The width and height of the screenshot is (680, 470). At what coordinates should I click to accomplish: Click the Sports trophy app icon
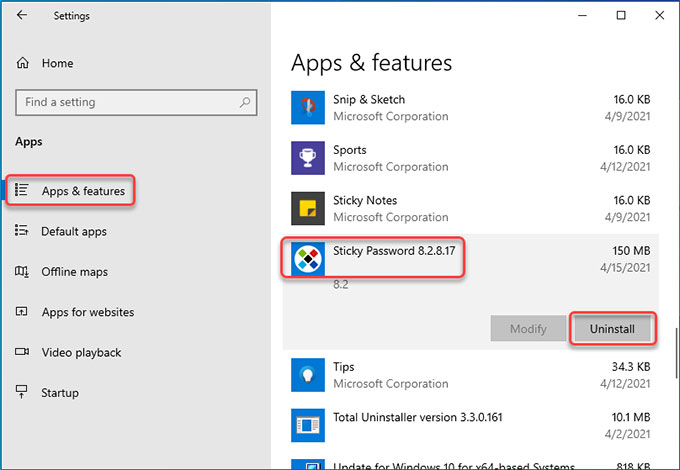[308, 158]
